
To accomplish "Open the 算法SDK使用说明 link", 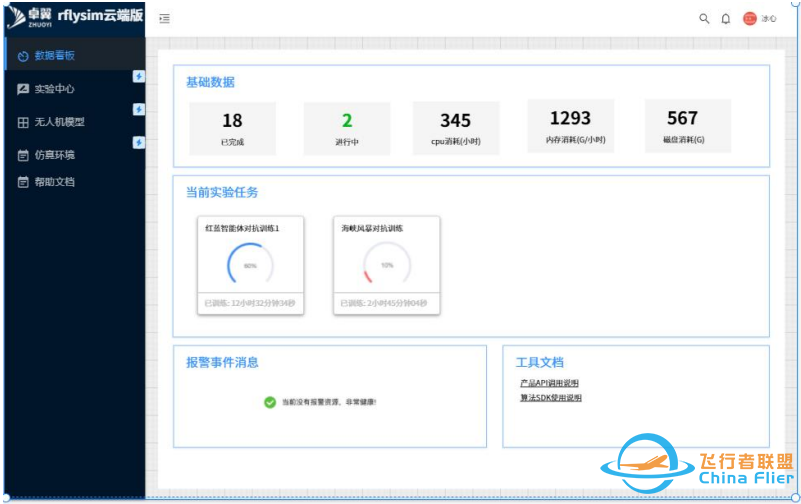I will 551,398.
